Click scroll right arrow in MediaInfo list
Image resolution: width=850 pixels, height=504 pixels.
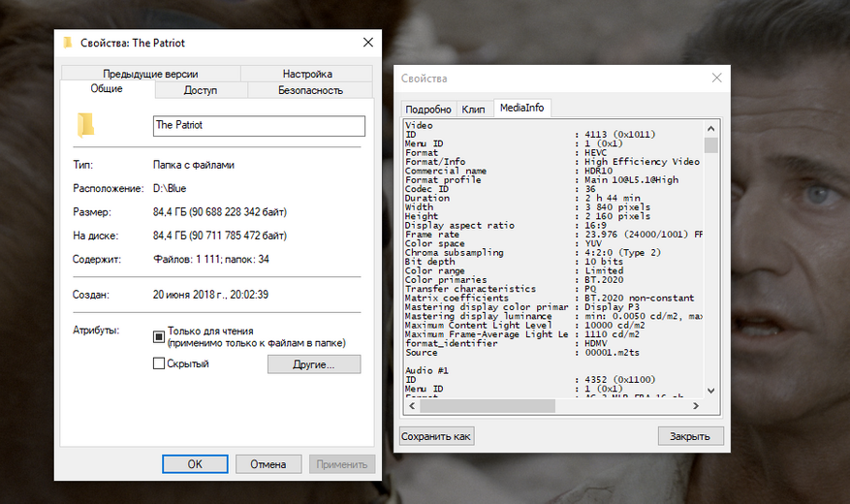click(x=696, y=406)
